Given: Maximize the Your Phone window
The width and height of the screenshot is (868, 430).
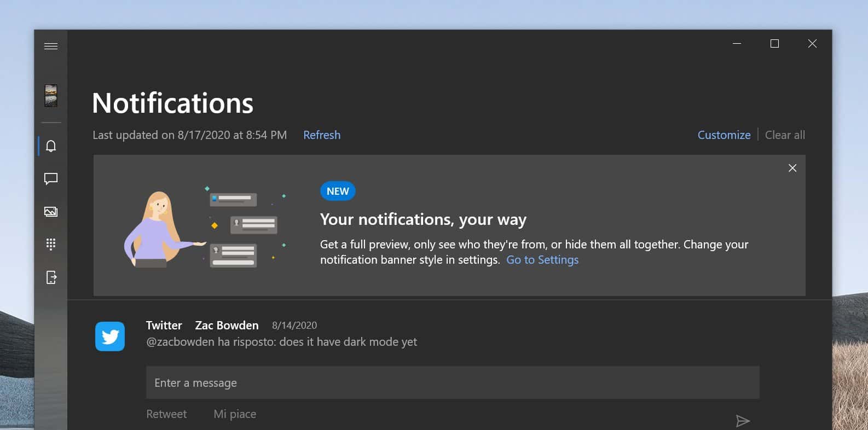Looking at the screenshot, I should [x=774, y=44].
